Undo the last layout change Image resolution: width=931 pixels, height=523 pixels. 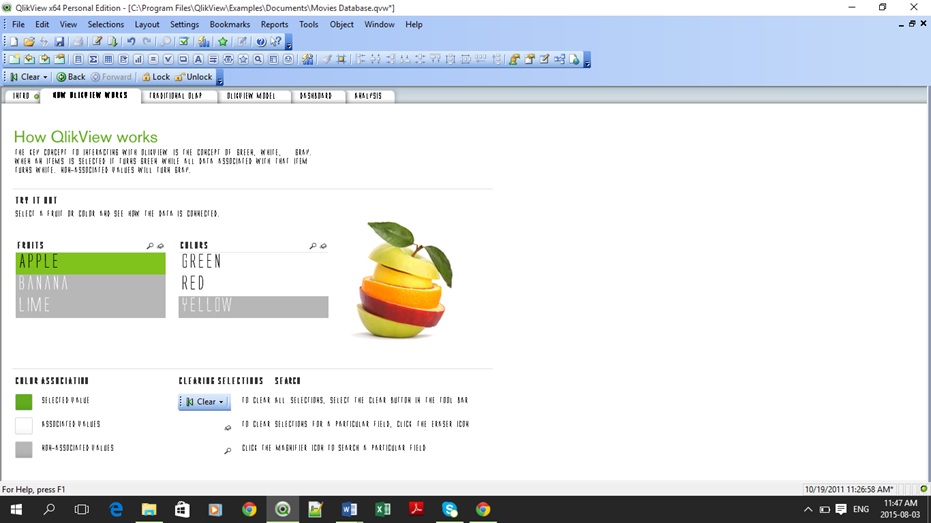131,42
